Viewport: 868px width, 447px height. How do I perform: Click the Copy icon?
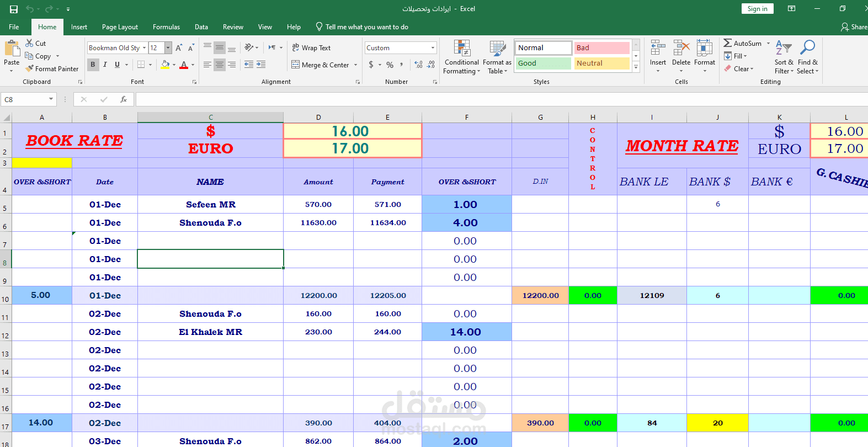point(29,56)
